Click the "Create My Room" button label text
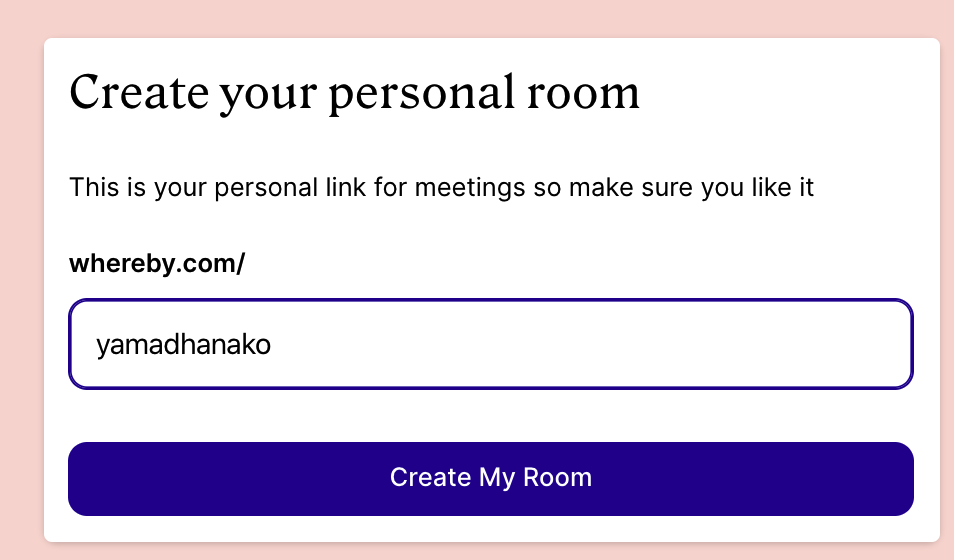 coord(490,477)
